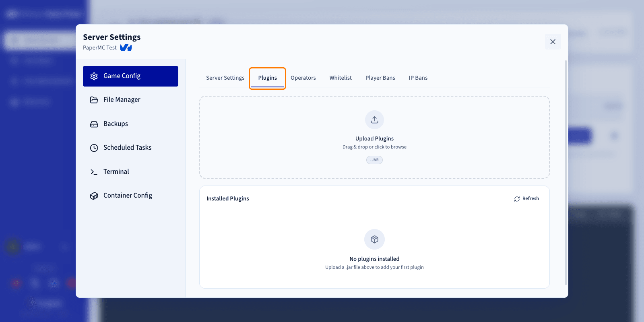Viewport: 644px width, 322px height.
Task: Click the upload arrow icon
Action: [374, 120]
